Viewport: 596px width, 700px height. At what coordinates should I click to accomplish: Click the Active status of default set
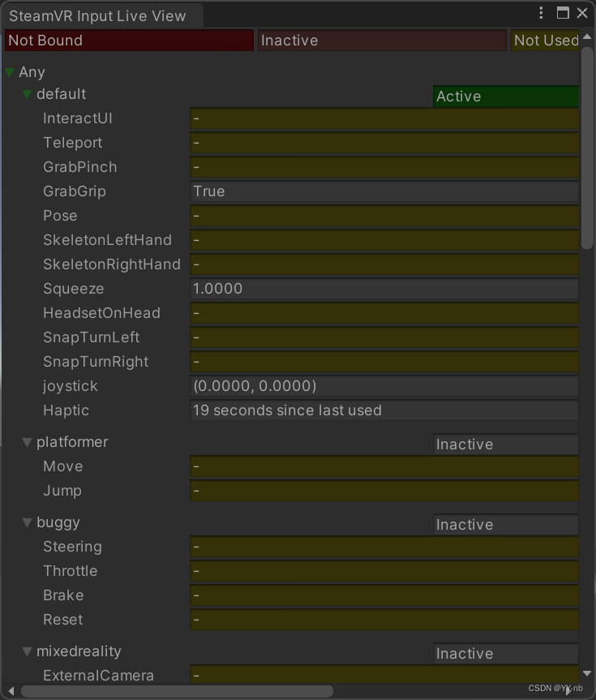coord(505,97)
